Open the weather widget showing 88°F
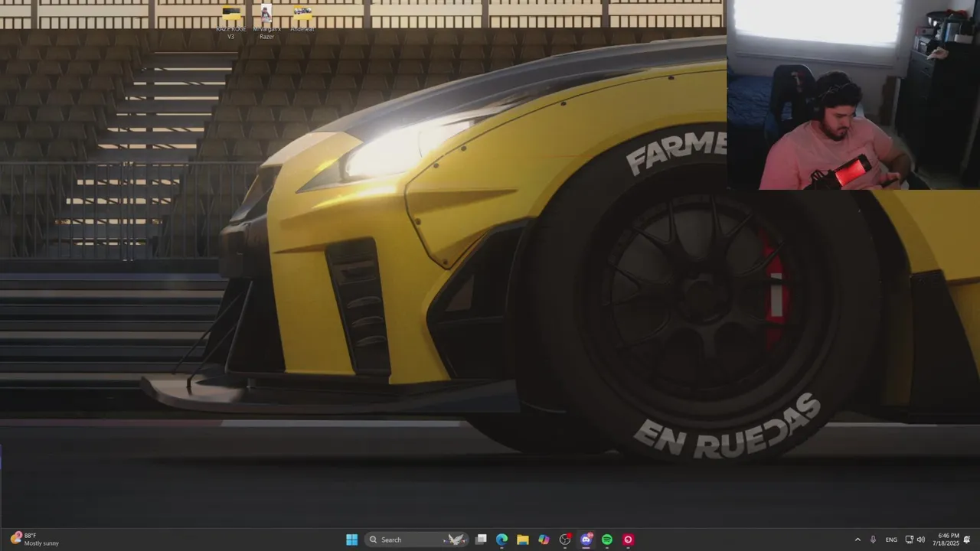Screen dimensions: 980x551 34,540
